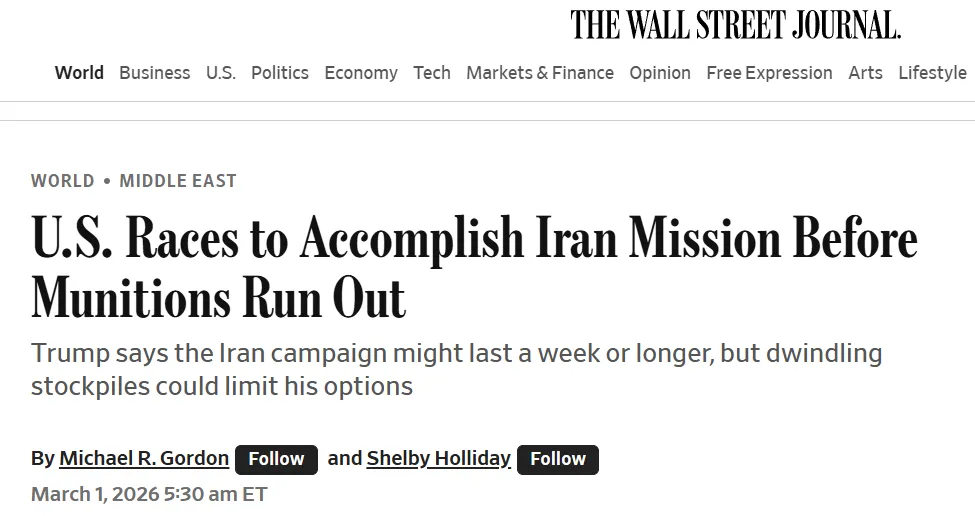Open the World section tab
This screenshot has width=975, height=516.
(79, 73)
